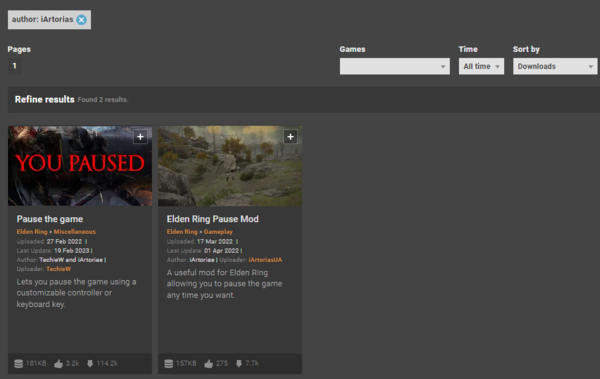The width and height of the screenshot is (600, 379).
Task: Click the downloads icon next to 7.7k
Action: coord(239,363)
